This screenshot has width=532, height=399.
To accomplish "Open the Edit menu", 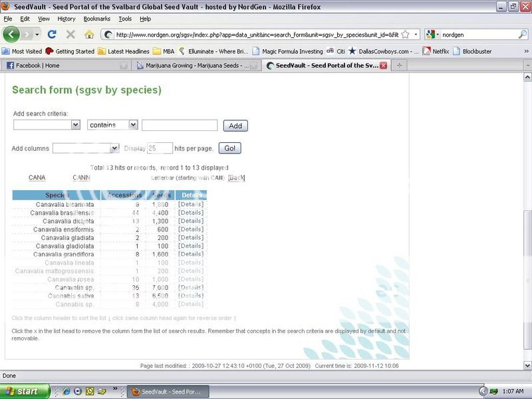I will (25, 19).
